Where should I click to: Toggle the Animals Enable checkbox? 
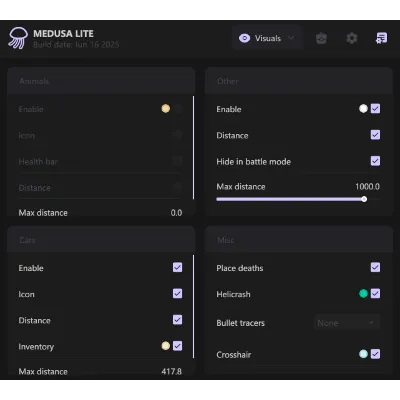point(178,109)
